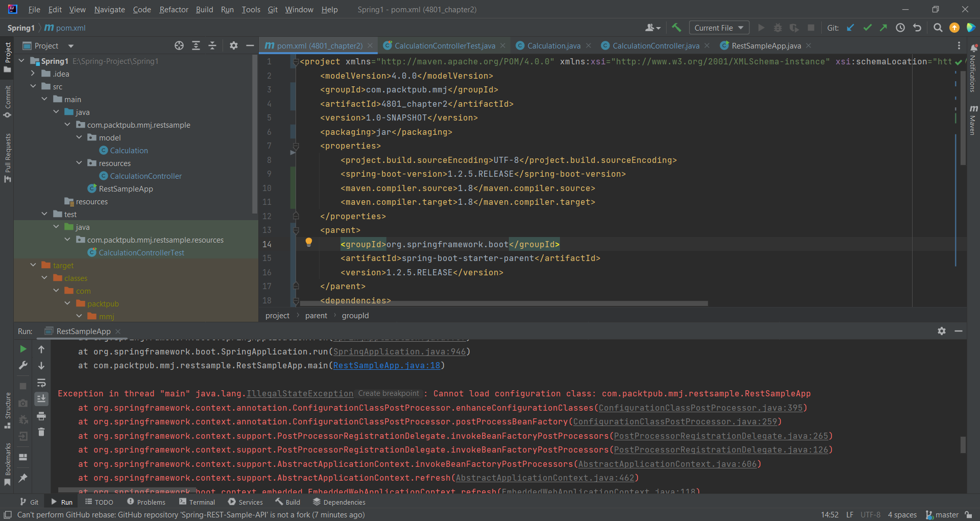980x521 pixels.
Task: Collapse the test folder
Action: pos(44,214)
